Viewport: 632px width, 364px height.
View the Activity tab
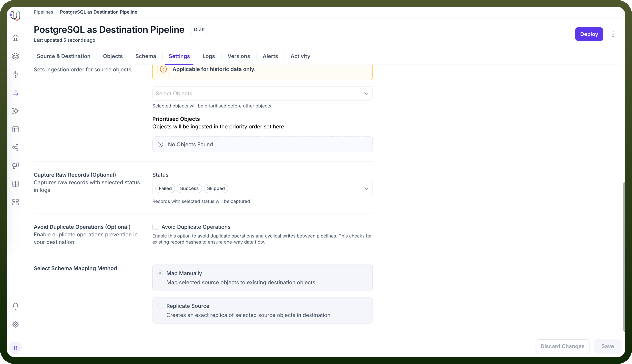300,56
